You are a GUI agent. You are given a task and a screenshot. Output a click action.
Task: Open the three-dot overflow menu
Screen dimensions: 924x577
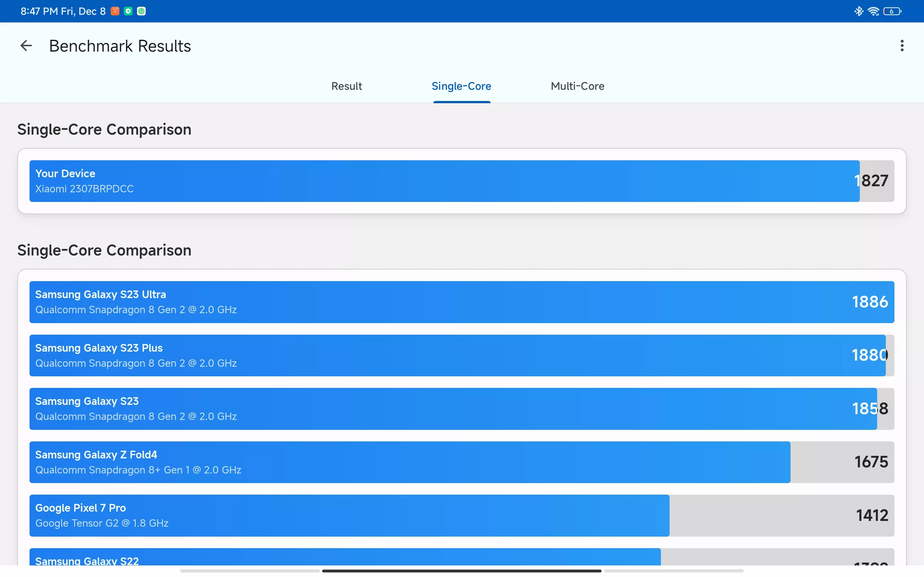pos(902,46)
